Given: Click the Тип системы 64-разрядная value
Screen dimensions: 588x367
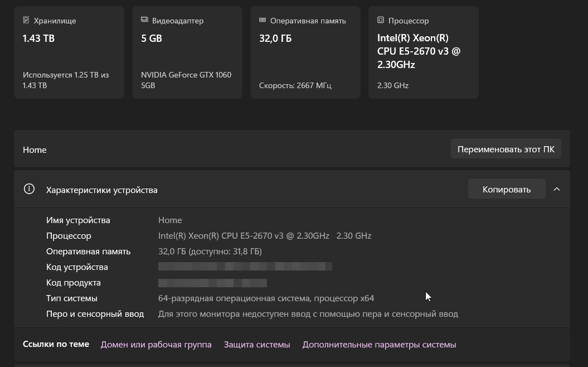Looking at the screenshot, I should pos(266,298).
